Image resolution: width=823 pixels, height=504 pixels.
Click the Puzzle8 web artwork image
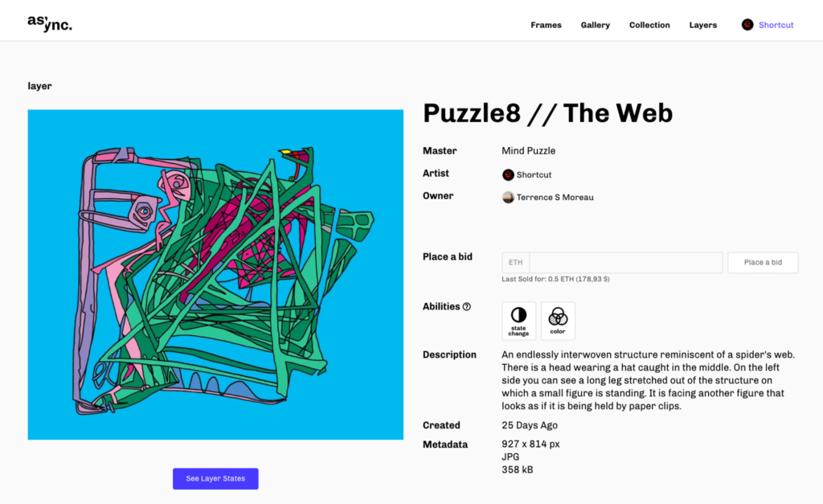pyautogui.click(x=215, y=275)
